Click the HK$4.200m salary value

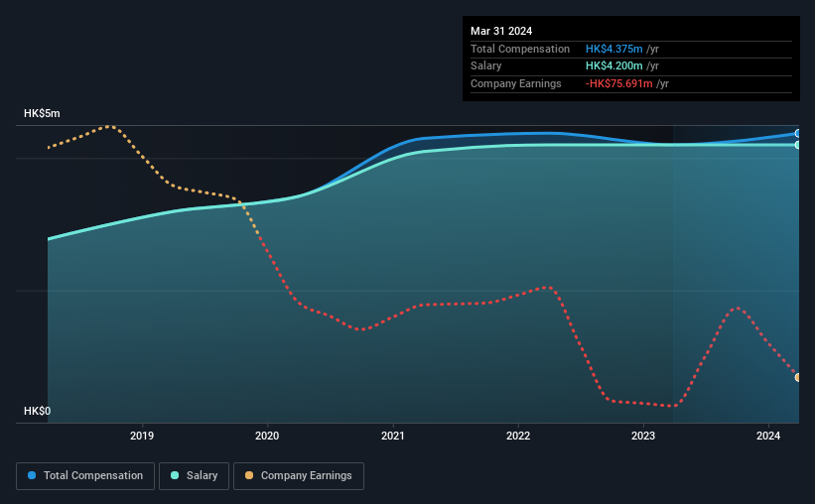click(613, 66)
